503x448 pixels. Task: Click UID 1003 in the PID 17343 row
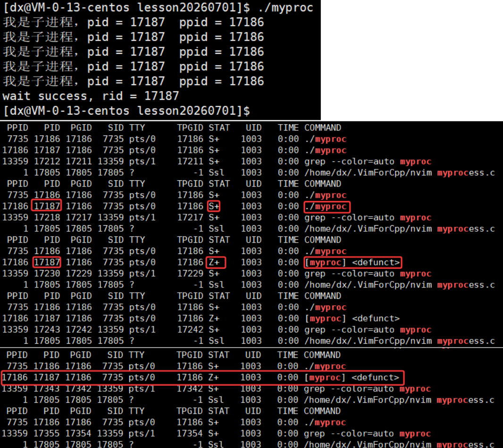pyautogui.click(x=251, y=389)
